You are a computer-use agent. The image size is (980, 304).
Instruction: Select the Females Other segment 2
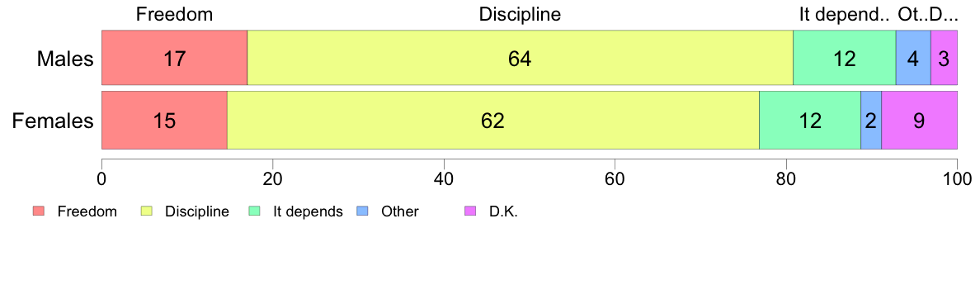(x=871, y=121)
